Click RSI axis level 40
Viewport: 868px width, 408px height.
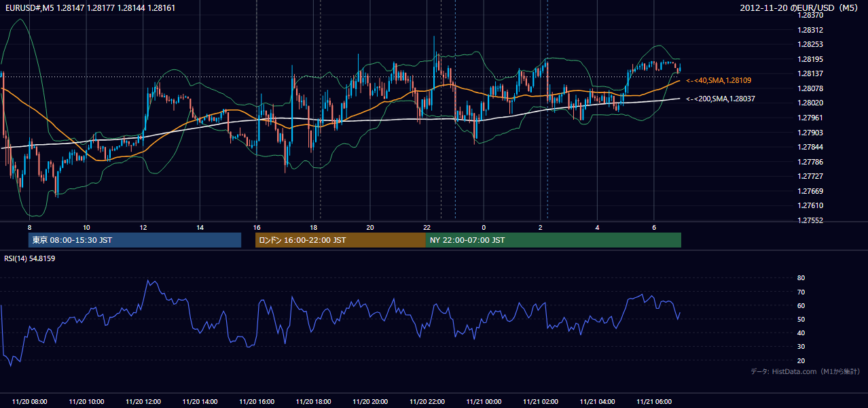(x=801, y=333)
